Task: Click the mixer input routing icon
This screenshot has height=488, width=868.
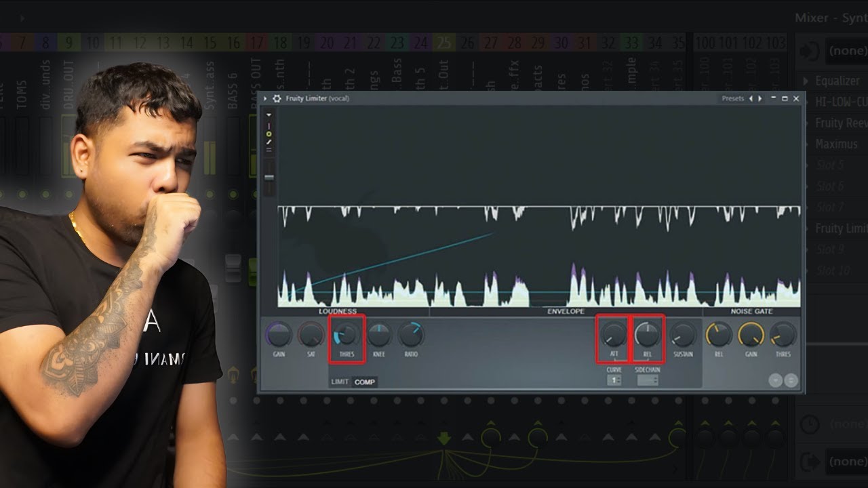Action: [808, 51]
